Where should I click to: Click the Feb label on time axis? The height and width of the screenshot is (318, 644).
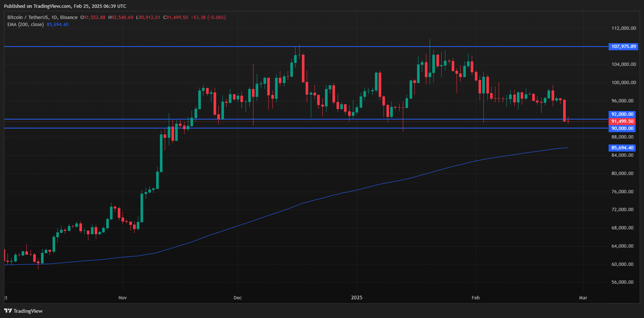pos(476,298)
